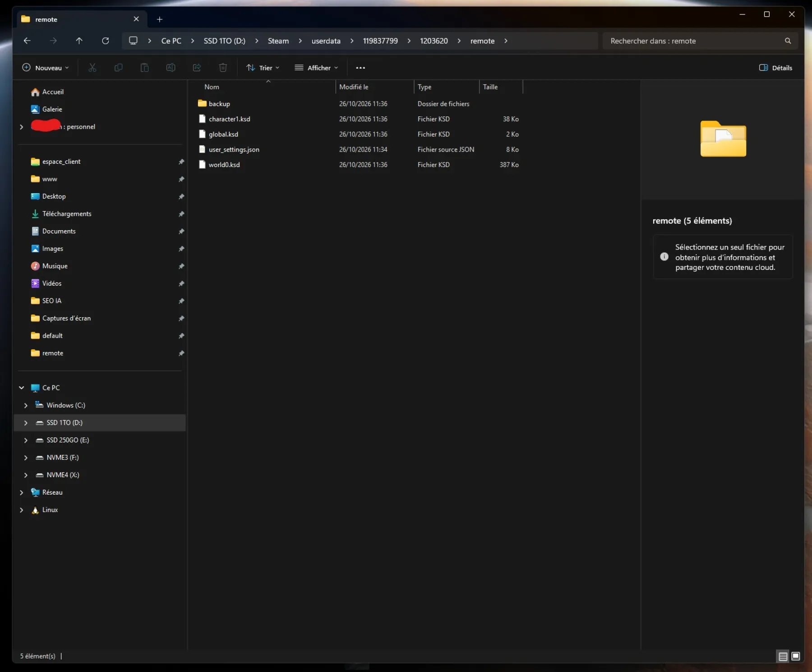This screenshot has width=812, height=672.
Task: Go up one folder level arrow
Action: (79, 41)
